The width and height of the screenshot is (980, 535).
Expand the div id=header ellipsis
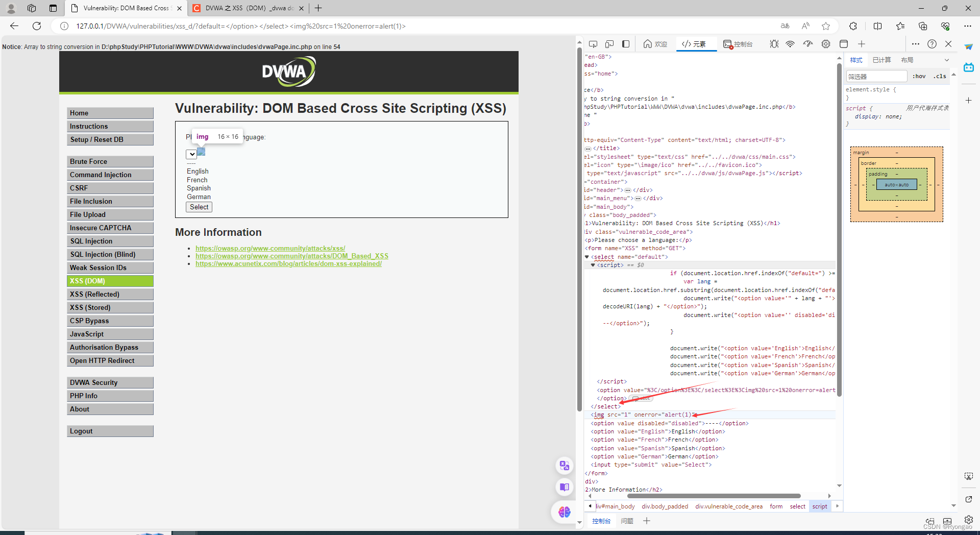628,190
